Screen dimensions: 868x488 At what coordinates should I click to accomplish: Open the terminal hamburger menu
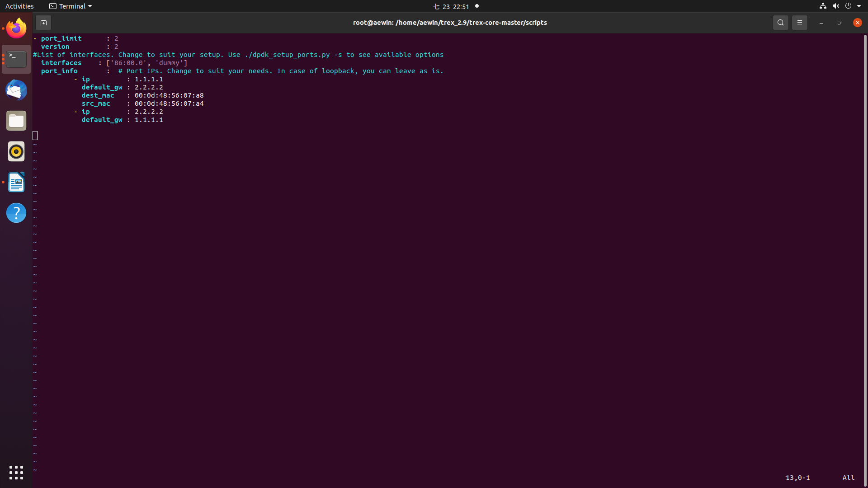click(799, 22)
